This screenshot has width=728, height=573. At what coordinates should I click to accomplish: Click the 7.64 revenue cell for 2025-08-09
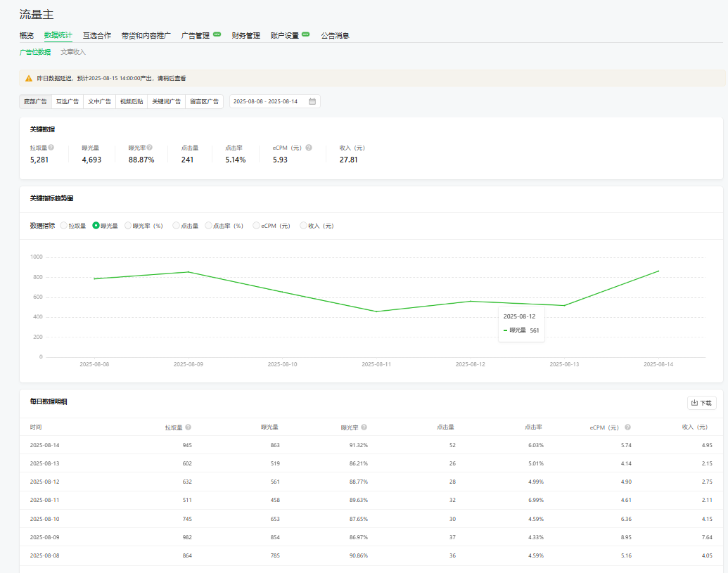707,537
